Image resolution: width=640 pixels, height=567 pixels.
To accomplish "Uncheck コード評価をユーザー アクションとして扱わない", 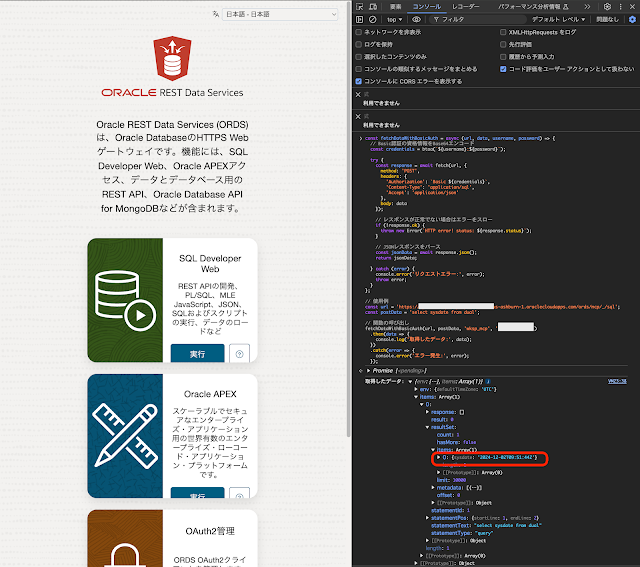I will 503,69.
